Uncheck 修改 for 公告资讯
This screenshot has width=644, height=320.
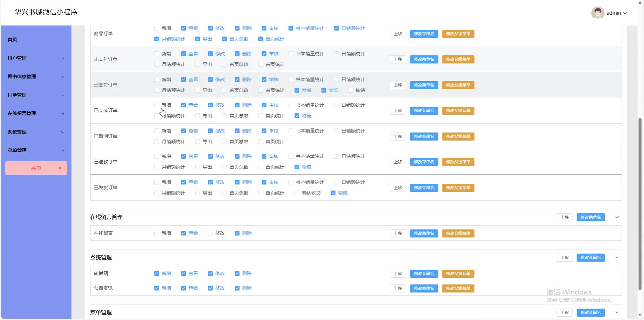210,288
